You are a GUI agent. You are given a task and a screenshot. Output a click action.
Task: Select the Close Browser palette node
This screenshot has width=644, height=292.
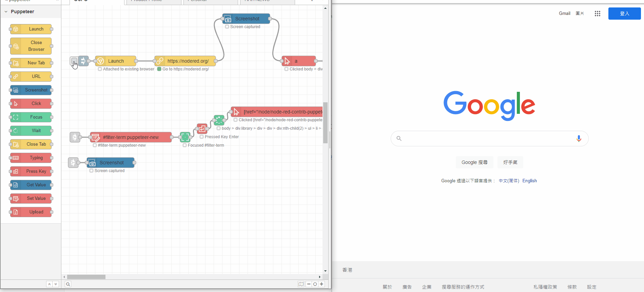point(31,46)
